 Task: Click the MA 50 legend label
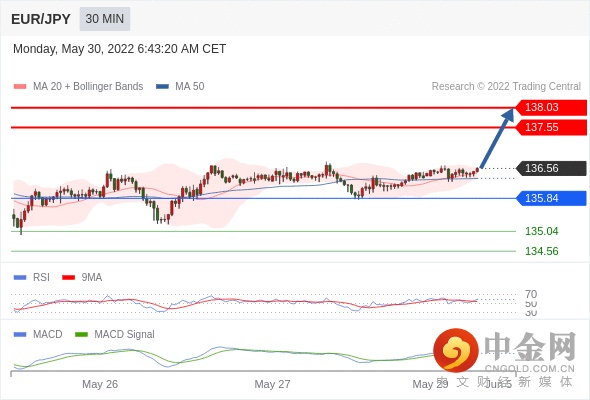(190, 87)
